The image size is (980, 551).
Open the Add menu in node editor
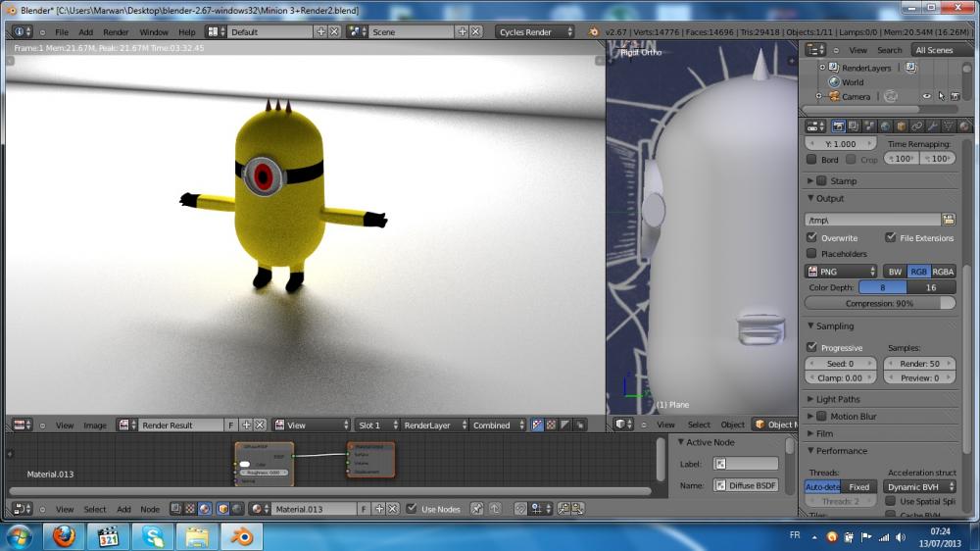tap(123, 509)
